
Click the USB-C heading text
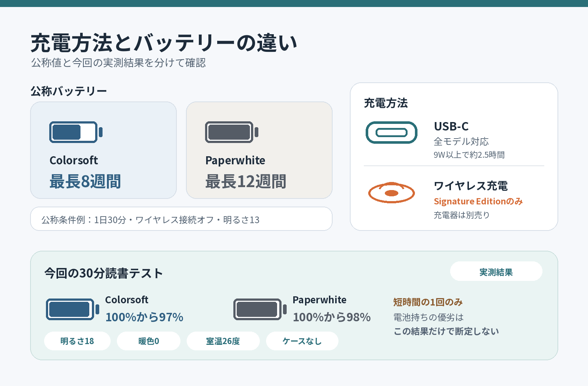[x=451, y=126]
